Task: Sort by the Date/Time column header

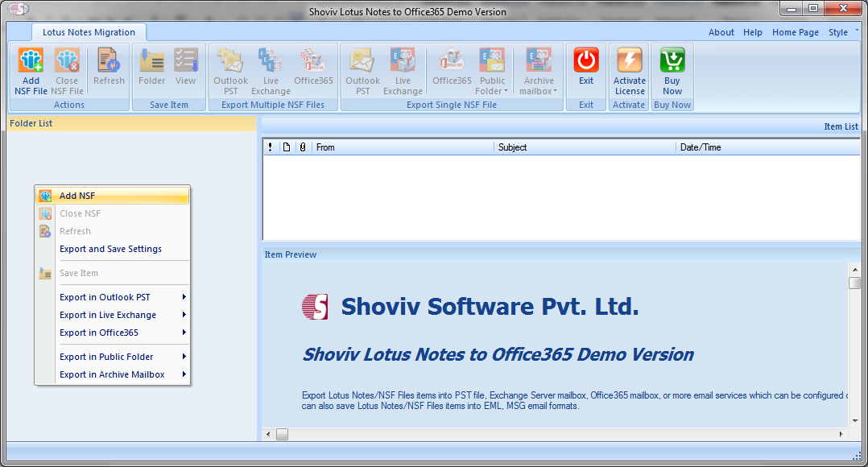Action: [x=768, y=147]
